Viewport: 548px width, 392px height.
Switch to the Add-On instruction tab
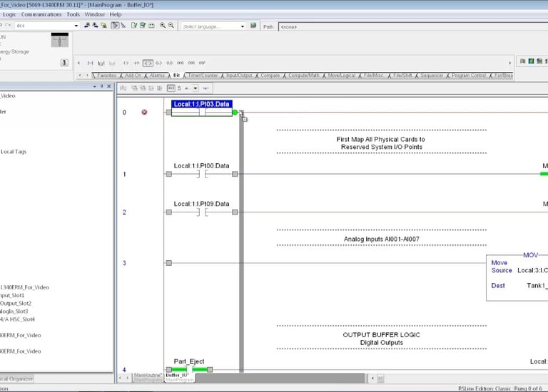[133, 76]
